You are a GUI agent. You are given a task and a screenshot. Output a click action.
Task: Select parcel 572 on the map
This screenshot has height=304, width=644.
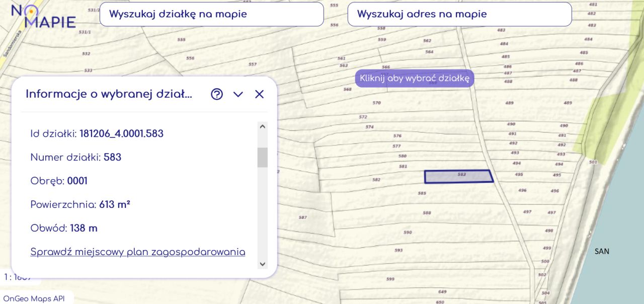[363, 117]
